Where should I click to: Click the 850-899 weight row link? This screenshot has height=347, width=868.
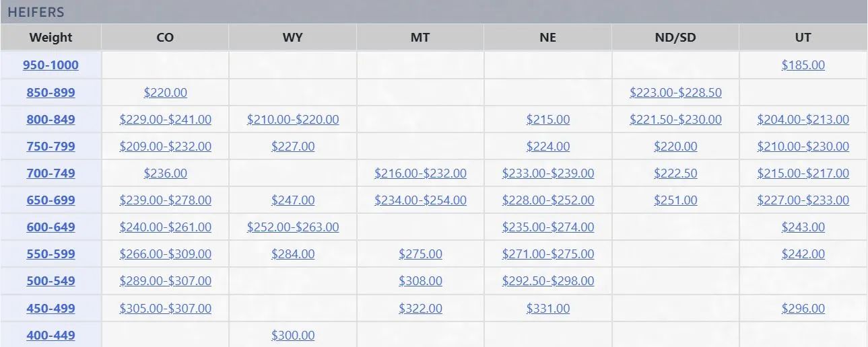tap(51, 93)
